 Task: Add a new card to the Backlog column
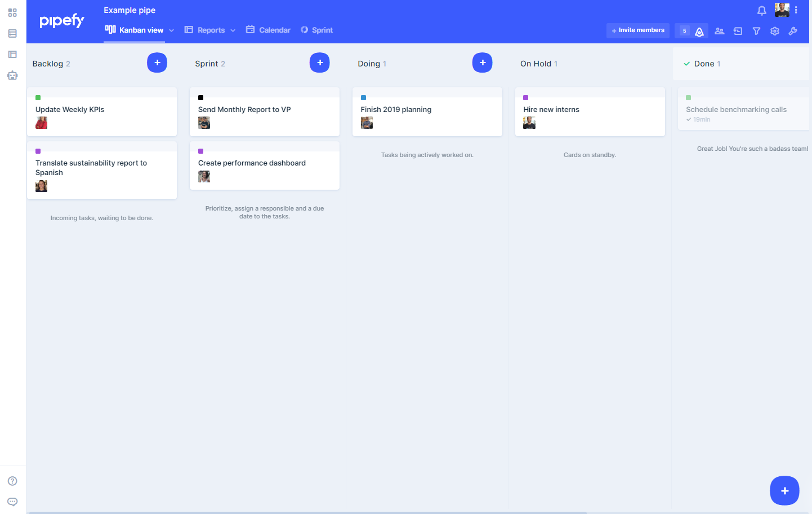(157, 62)
